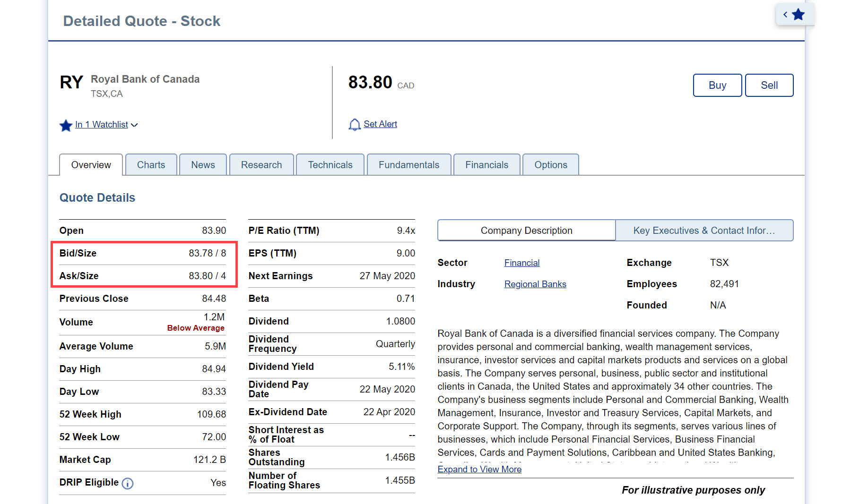The height and width of the screenshot is (504, 851).
Task: Expand the In 1 Watchlist dropdown arrow
Action: (134, 125)
